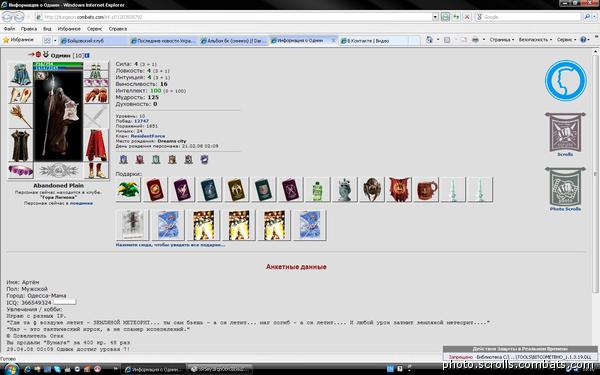This screenshot has width=600, height=375.
Task: Switch to the Альбом бк tab
Action: (234, 40)
